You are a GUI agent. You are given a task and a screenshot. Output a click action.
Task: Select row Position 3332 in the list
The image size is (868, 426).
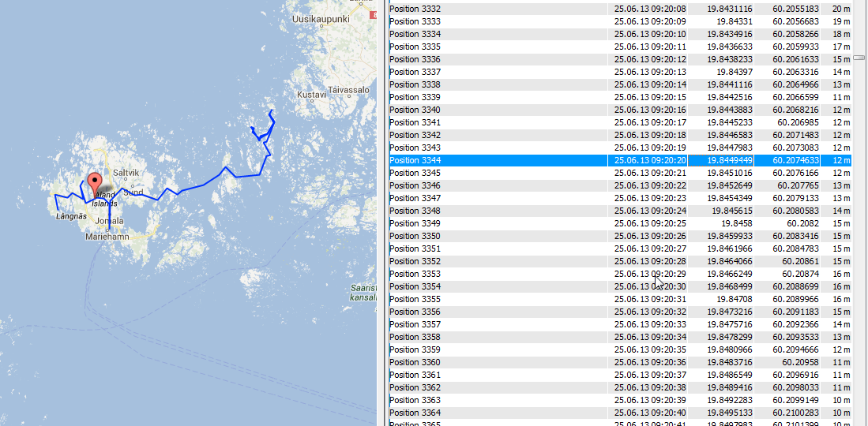click(x=415, y=9)
